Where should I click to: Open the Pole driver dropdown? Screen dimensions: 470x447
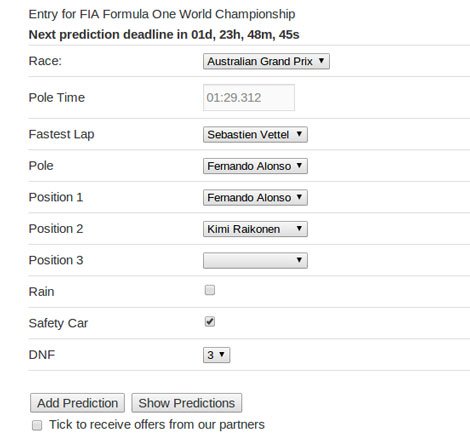[255, 166]
